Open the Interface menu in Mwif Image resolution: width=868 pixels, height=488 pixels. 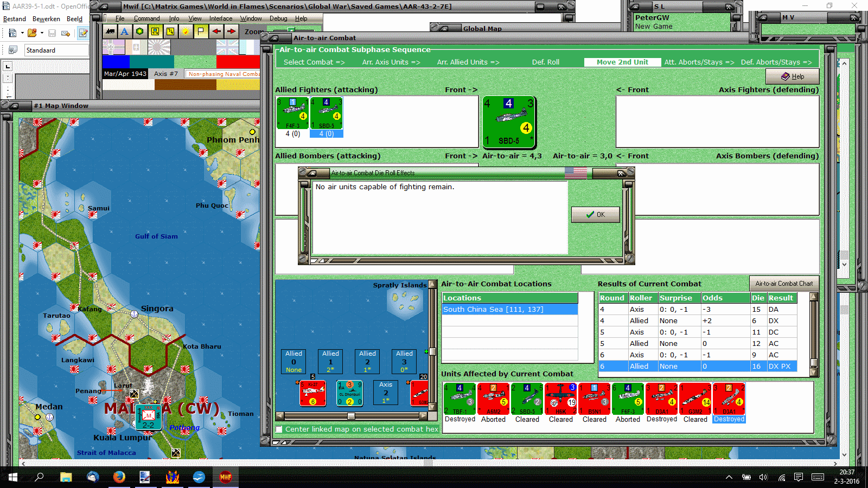pos(221,18)
